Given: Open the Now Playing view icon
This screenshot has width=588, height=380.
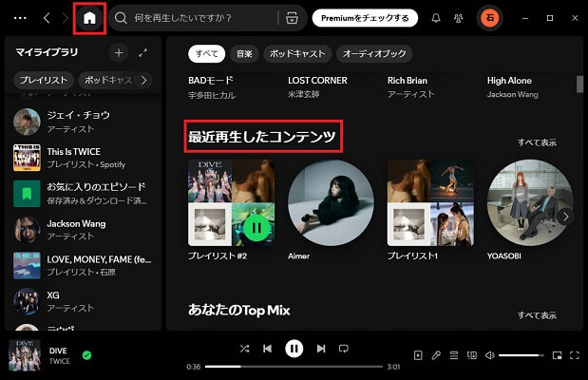Looking at the screenshot, I should coord(418,355).
